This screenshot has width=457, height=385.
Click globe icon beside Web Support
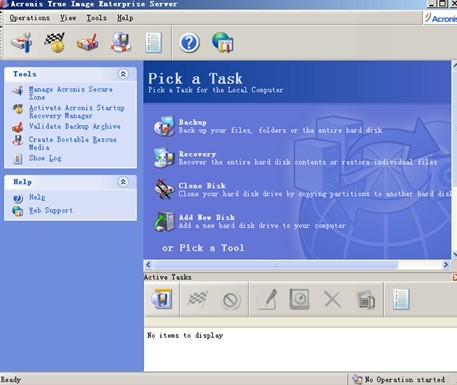click(18, 211)
